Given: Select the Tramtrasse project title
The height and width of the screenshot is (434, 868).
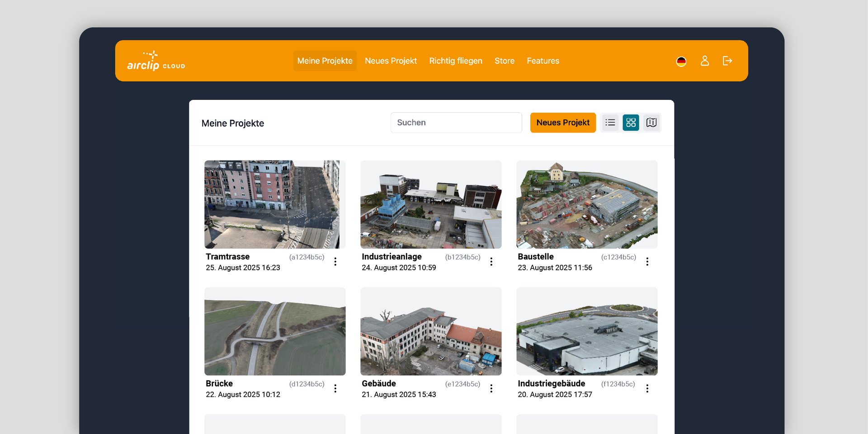Looking at the screenshot, I should [x=227, y=256].
